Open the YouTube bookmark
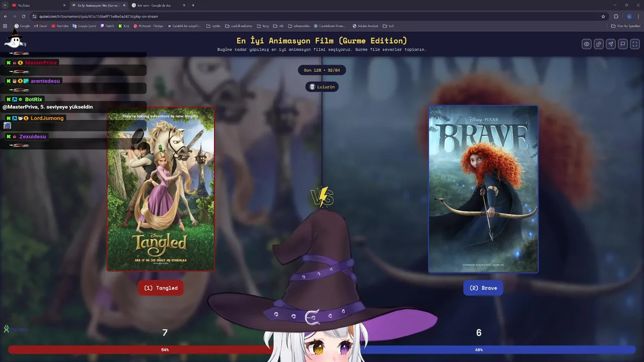Viewport: 644px width, 362px height. 60,26
